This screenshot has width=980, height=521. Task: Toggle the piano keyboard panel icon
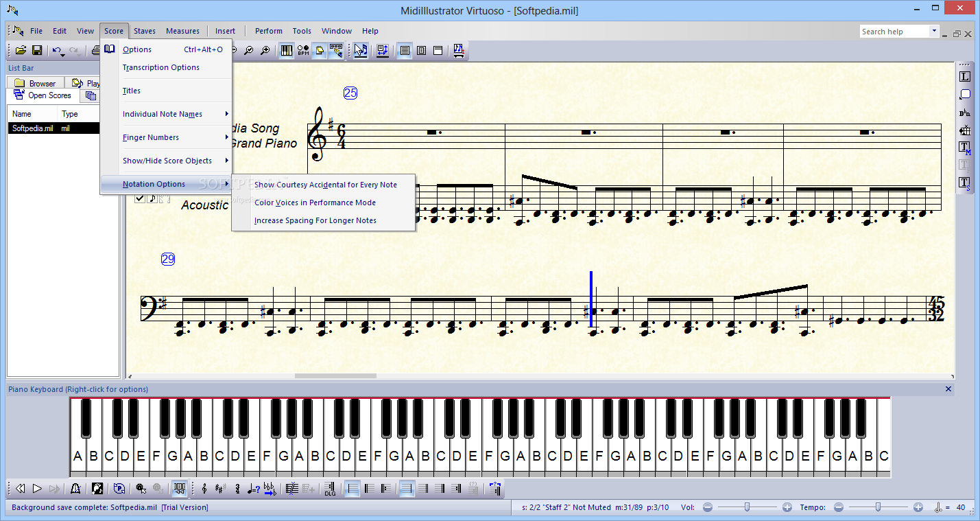[x=286, y=50]
